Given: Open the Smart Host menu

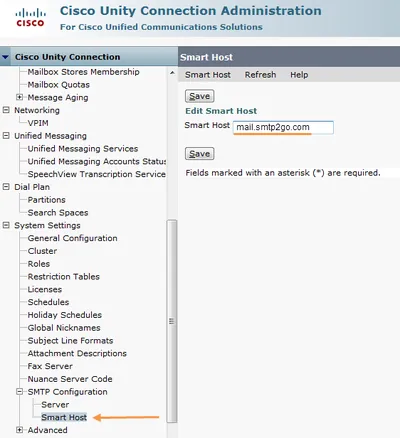Looking at the screenshot, I should 208,75.
